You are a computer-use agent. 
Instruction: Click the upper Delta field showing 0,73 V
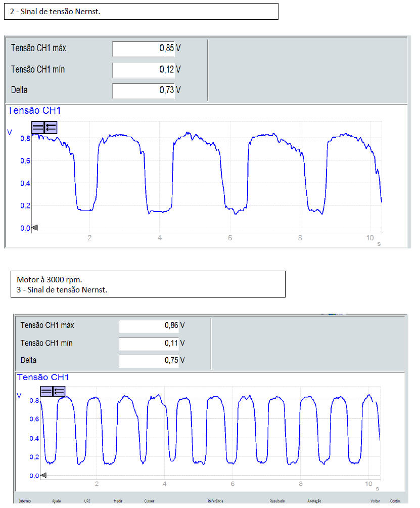point(144,90)
